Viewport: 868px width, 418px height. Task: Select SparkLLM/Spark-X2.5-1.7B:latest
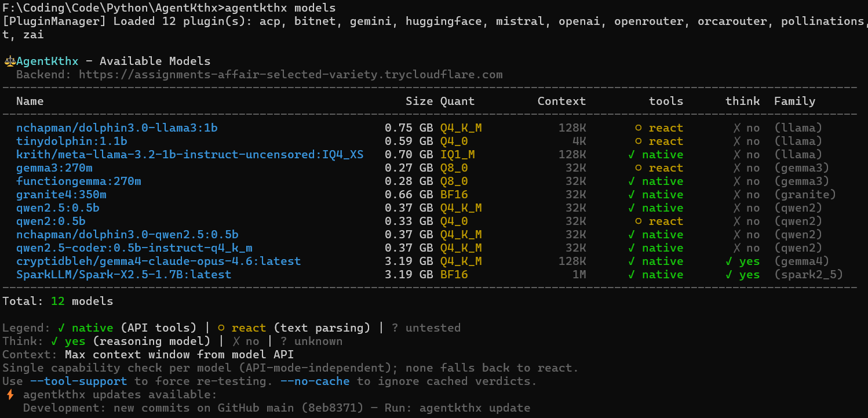[x=124, y=274]
